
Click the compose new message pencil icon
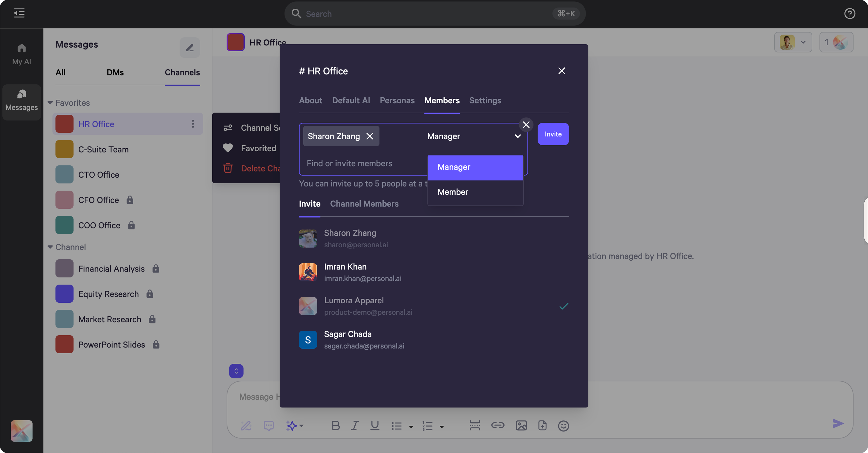[190, 48]
